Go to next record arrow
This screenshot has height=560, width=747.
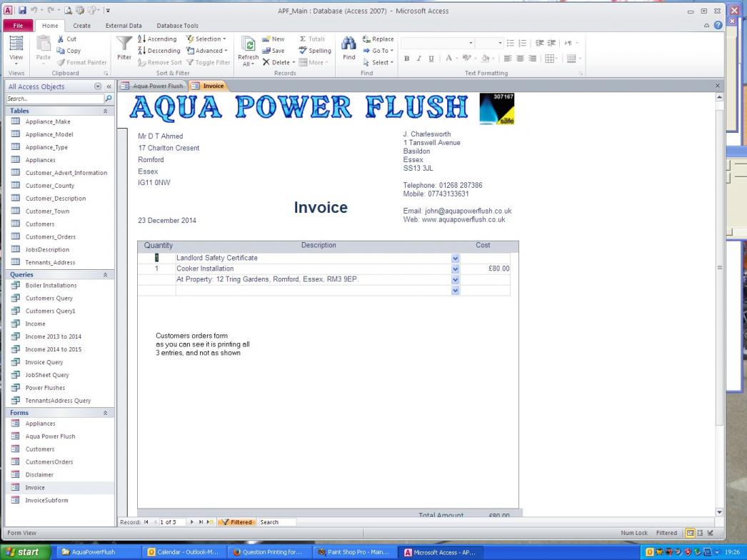(x=191, y=522)
